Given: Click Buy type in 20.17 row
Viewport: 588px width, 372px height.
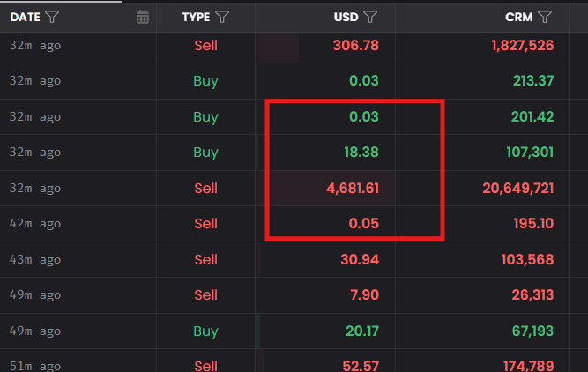Looking at the screenshot, I should point(206,331).
